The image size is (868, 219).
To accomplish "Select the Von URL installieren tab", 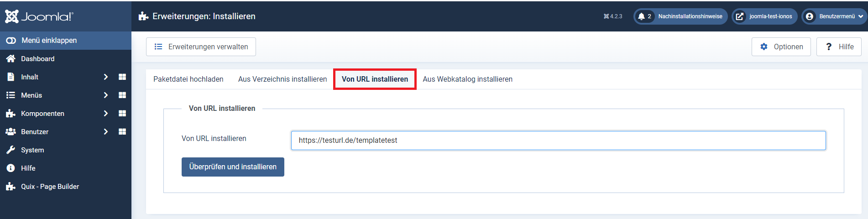I will [x=375, y=79].
